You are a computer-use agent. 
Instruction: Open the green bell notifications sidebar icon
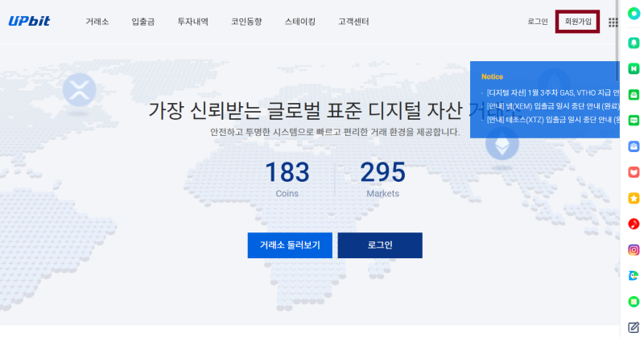click(634, 43)
